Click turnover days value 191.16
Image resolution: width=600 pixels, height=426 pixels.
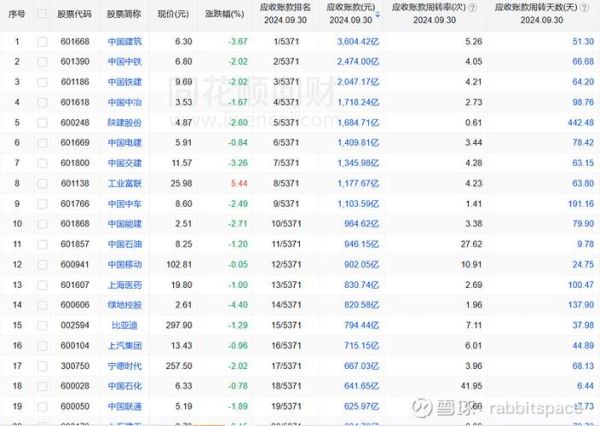click(580, 204)
